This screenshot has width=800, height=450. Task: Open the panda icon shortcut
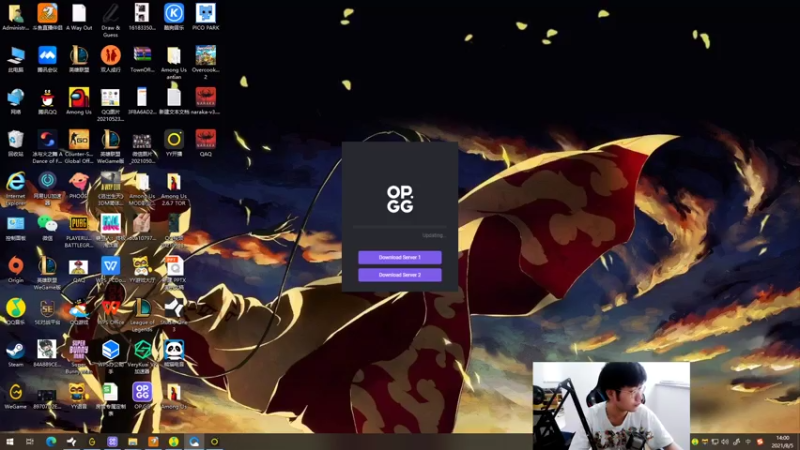(x=173, y=354)
